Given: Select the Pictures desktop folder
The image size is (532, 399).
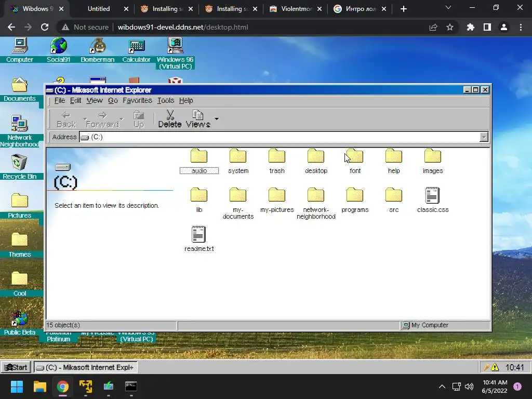Looking at the screenshot, I should [20, 206].
